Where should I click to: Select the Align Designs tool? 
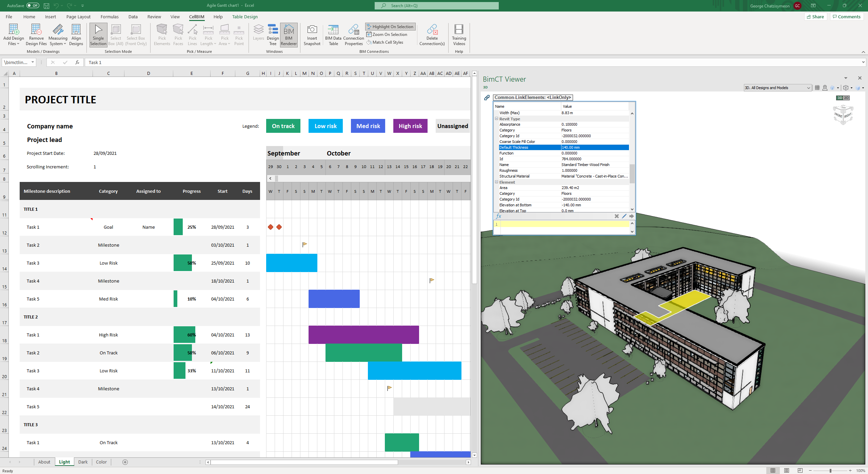coord(76,30)
